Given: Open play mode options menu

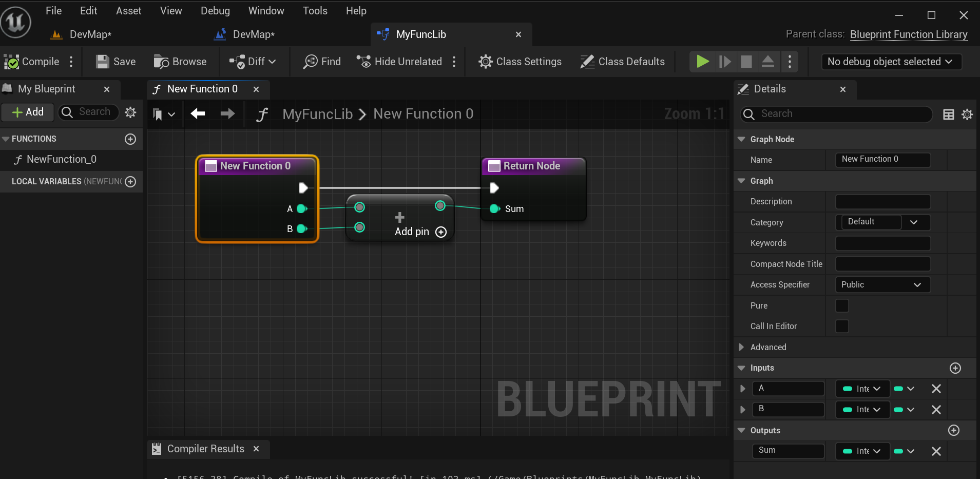Looking at the screenshot, I should (790, 62).
